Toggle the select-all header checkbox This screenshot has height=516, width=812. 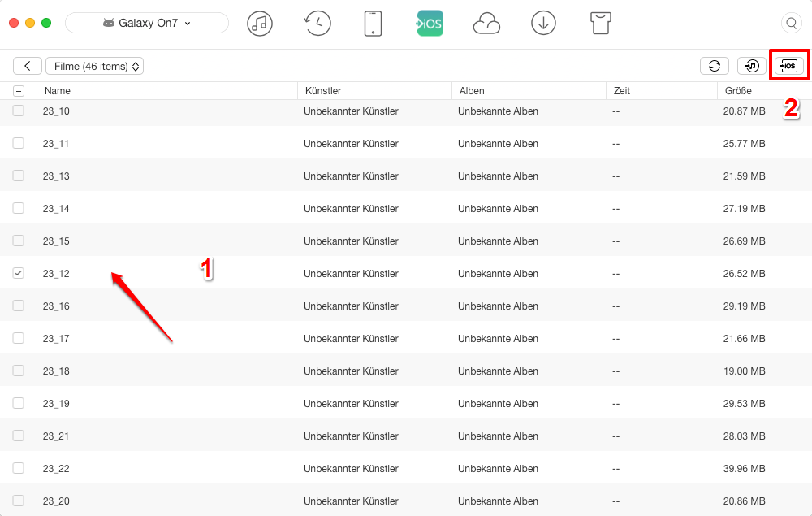(18, 91)
